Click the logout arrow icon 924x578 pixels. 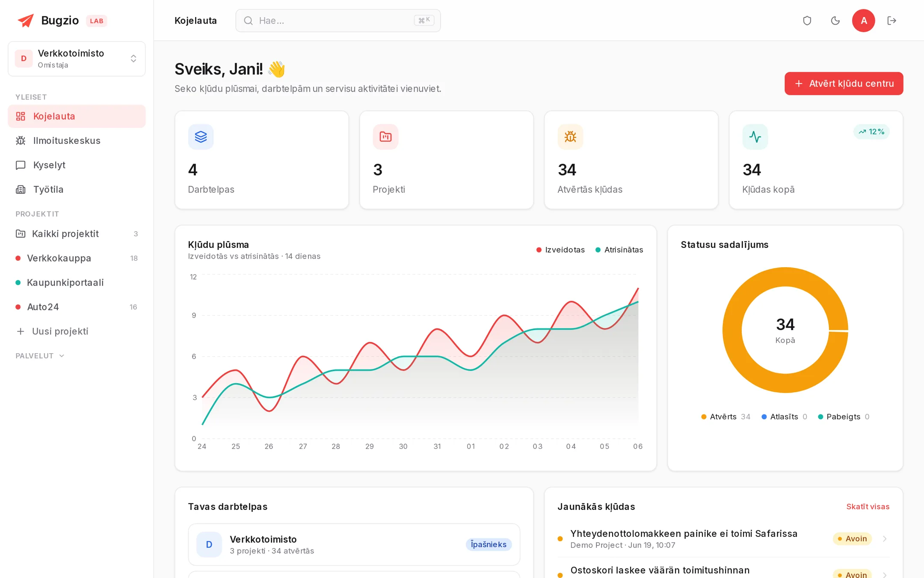tap(892, 21)
